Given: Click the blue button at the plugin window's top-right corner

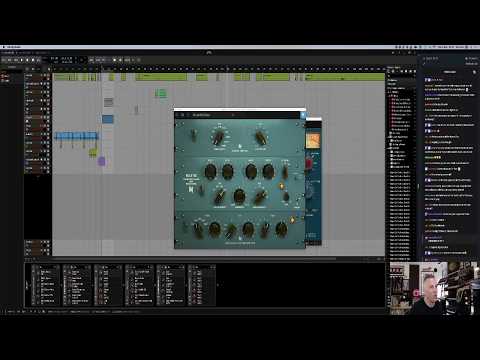Looking at the screenshot, I should click(303, 115).
